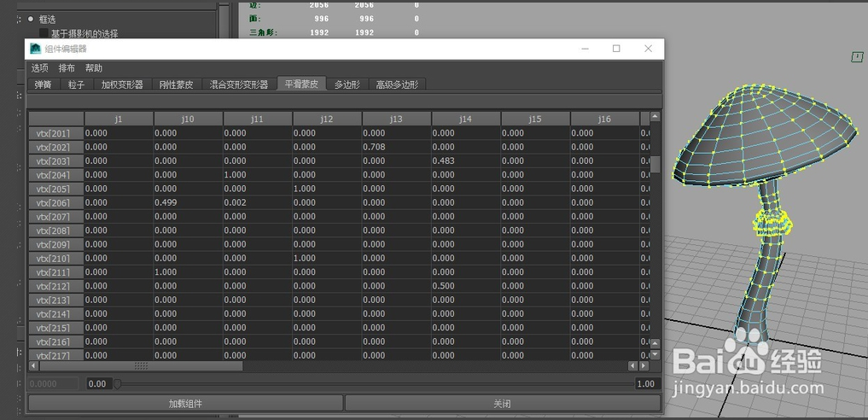Click the 1.000 cell in vtx[211] row
The width and height of the screenshot is (868, 420).
coord(189,271)
